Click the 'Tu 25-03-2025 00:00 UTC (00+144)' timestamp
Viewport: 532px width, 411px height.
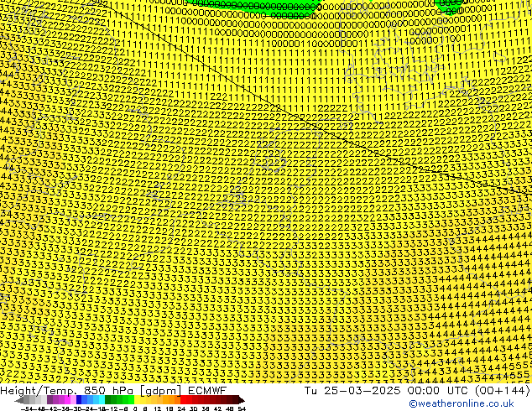417,391
